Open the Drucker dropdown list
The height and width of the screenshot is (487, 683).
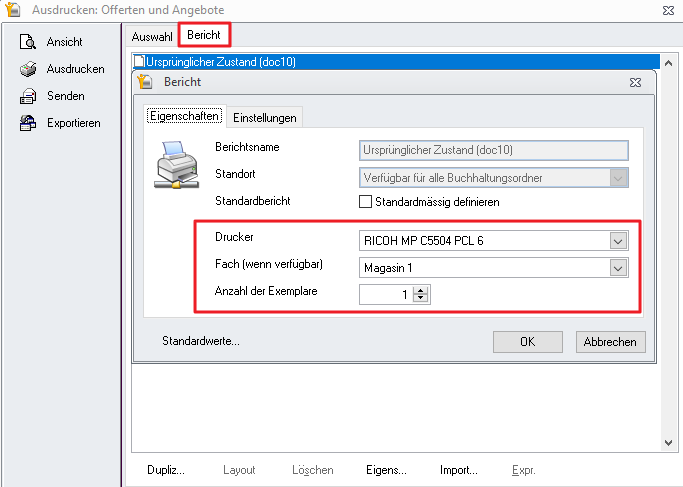[x=619, y=240]
